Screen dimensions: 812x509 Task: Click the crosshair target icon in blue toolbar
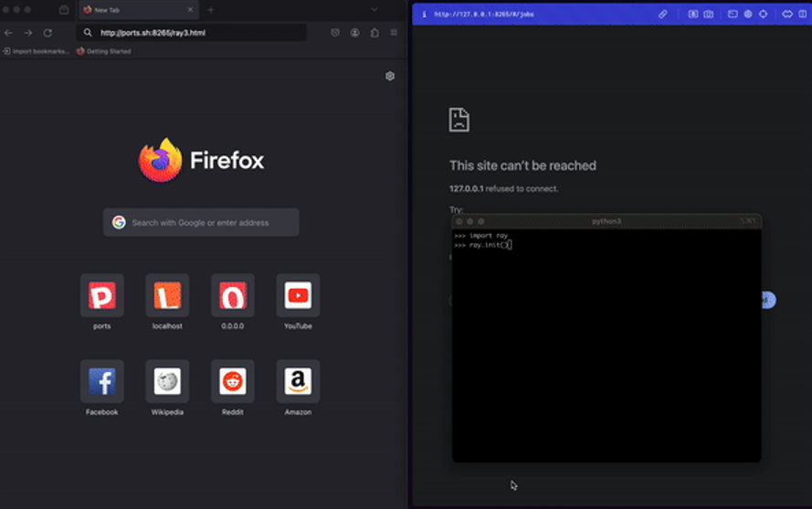coord(764,14)
